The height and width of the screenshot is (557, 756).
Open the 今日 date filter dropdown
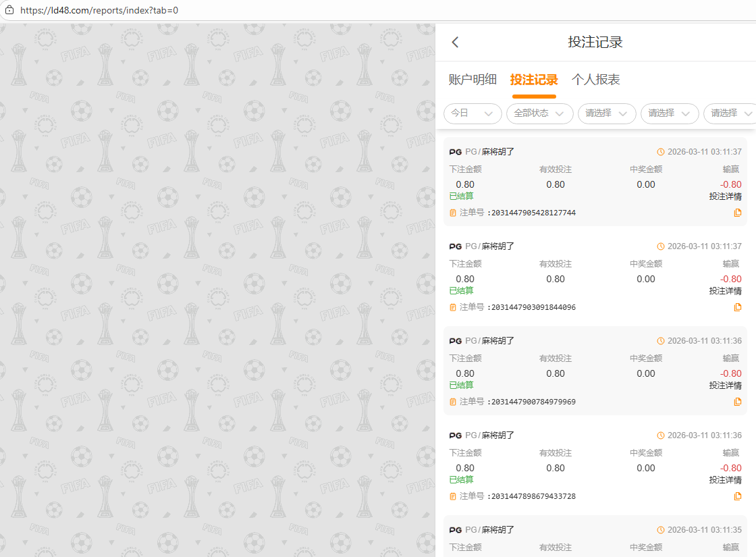473,113
